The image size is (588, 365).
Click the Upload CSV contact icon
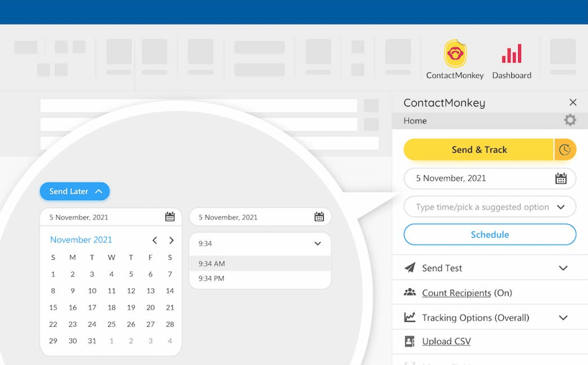coord(410,341)
